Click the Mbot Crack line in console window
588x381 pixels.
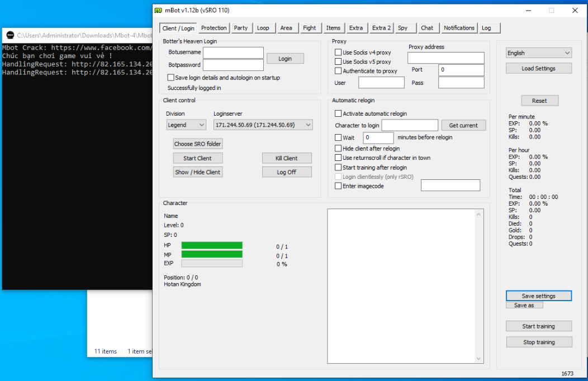[x=77, y=47]
